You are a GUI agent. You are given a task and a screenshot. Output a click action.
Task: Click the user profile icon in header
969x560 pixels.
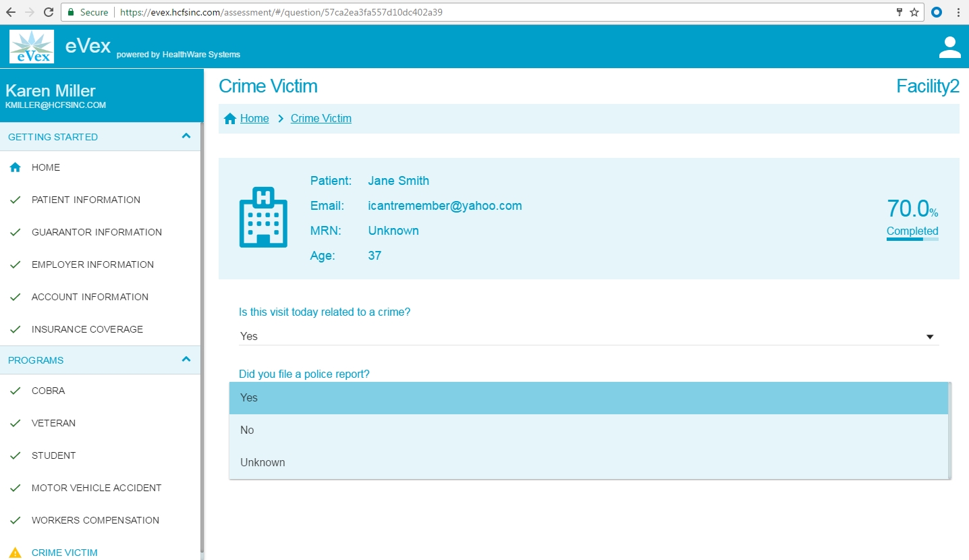(949, 47)
